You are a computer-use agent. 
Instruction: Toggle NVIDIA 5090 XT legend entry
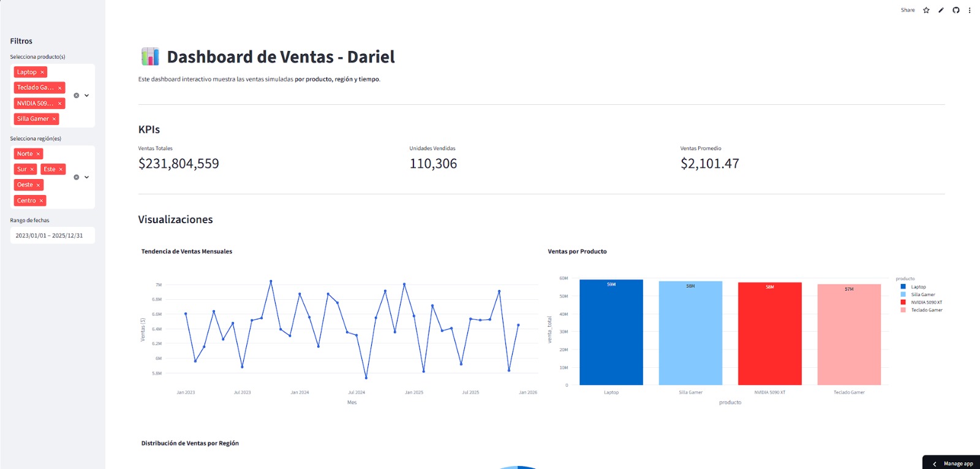click(925, 302)
